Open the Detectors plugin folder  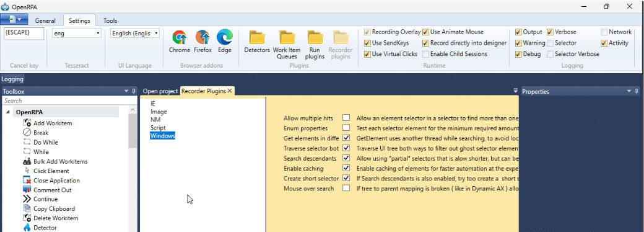point(257,41)
